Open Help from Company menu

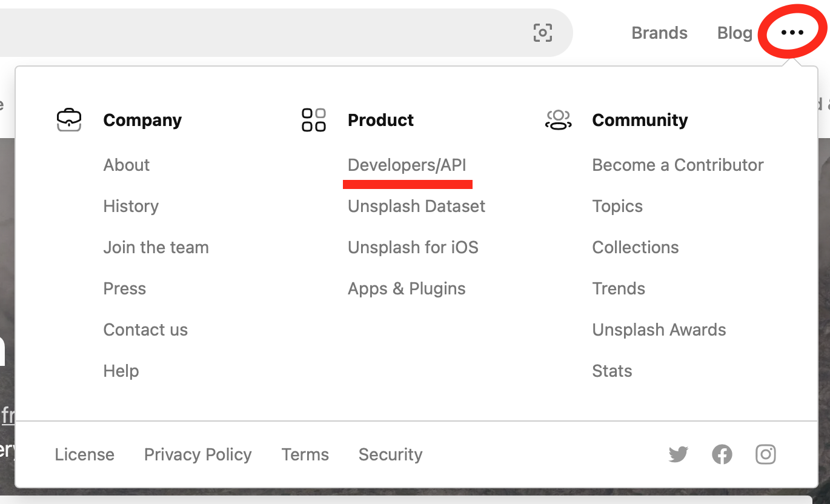click(x=121, y=371)
